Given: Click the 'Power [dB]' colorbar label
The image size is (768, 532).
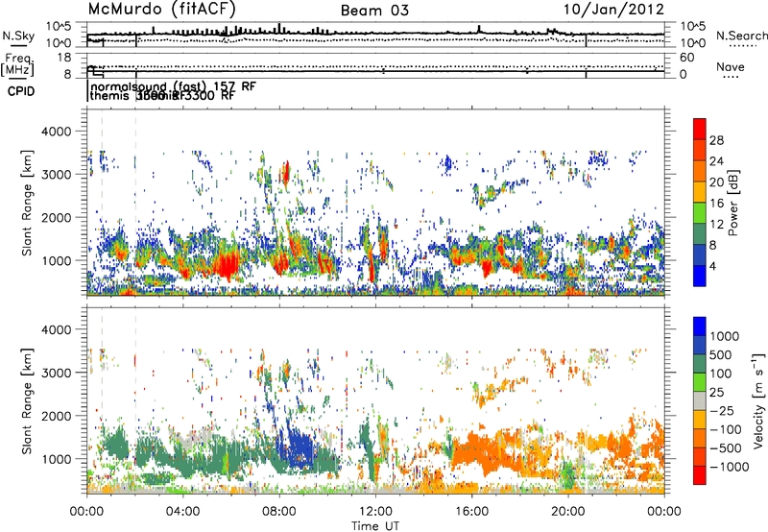Looking at the screenshot, I should (733, 203).
